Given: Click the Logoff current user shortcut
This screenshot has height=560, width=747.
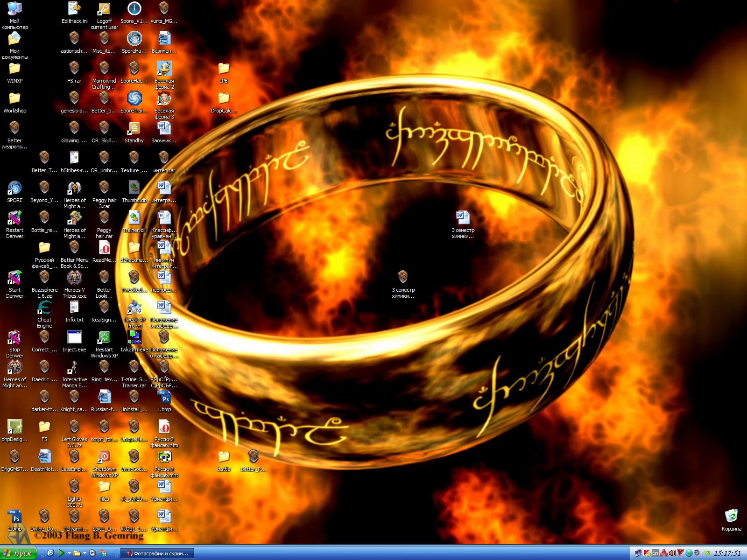Looking at the screenshot, I should [104, 15].
